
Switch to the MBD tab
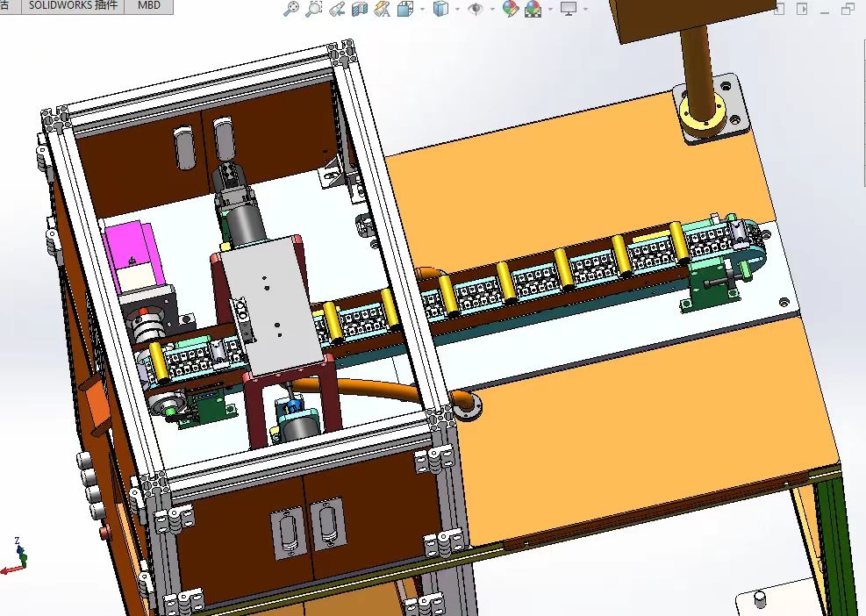point(148,6)
